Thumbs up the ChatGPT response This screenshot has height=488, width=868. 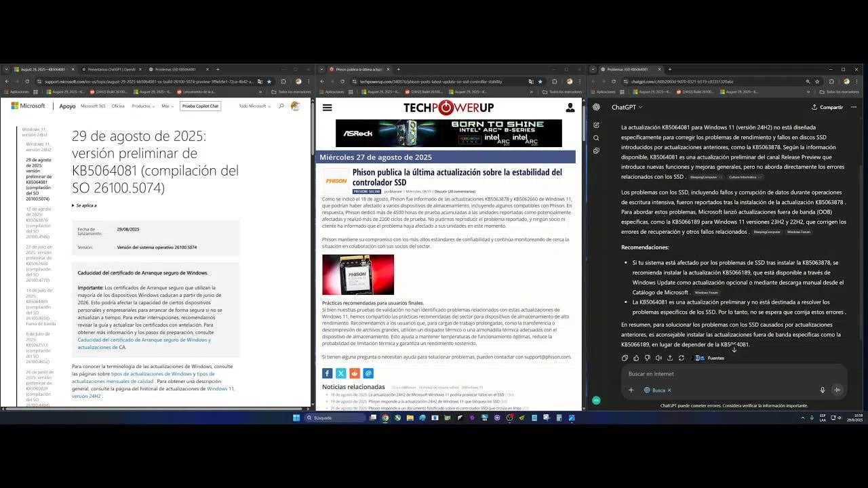pyautogui.click(x=636, y=358)
